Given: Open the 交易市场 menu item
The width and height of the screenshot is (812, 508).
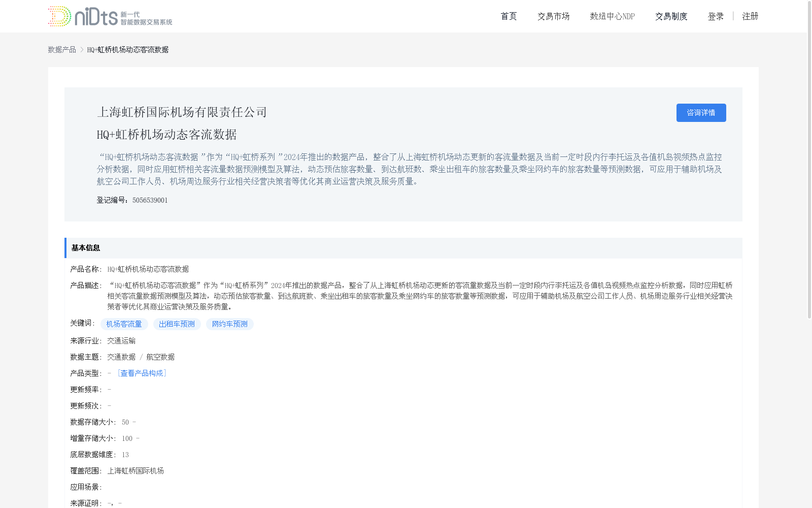Looking at the screenshot, I should click(x=553, y=16).
